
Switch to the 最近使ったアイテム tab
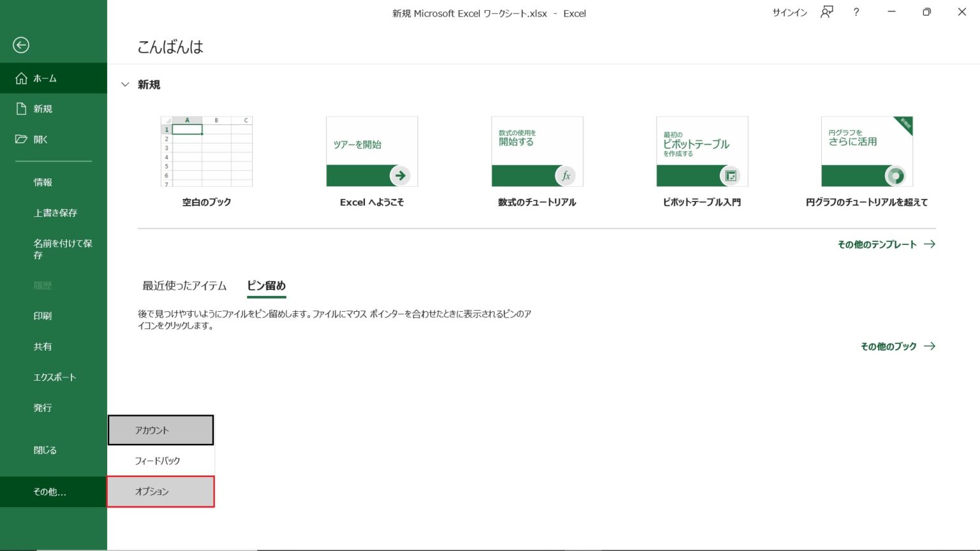[184, 286]
